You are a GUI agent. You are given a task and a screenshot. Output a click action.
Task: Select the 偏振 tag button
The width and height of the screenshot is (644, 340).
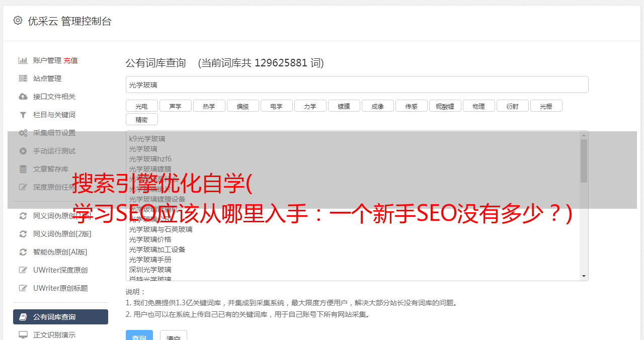243,106
